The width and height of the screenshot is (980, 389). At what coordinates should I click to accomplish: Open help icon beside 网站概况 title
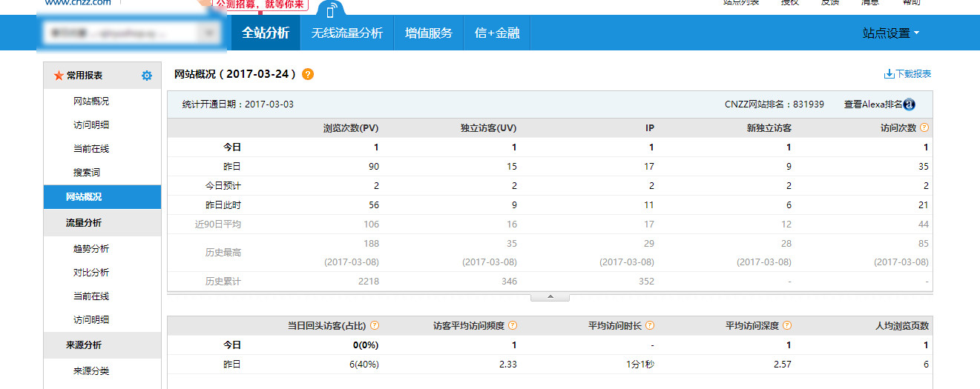click(x=308, y=74)
